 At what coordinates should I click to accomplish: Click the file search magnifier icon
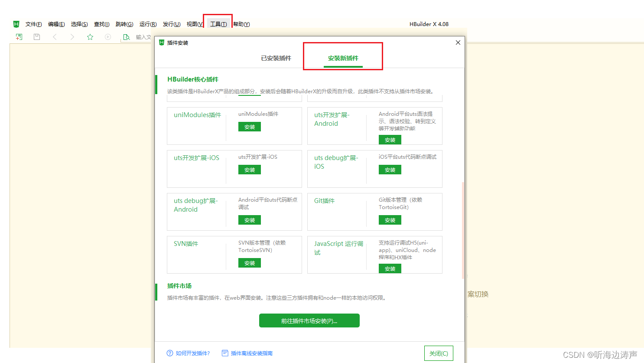pyautogui.click(x=127, y=37)
